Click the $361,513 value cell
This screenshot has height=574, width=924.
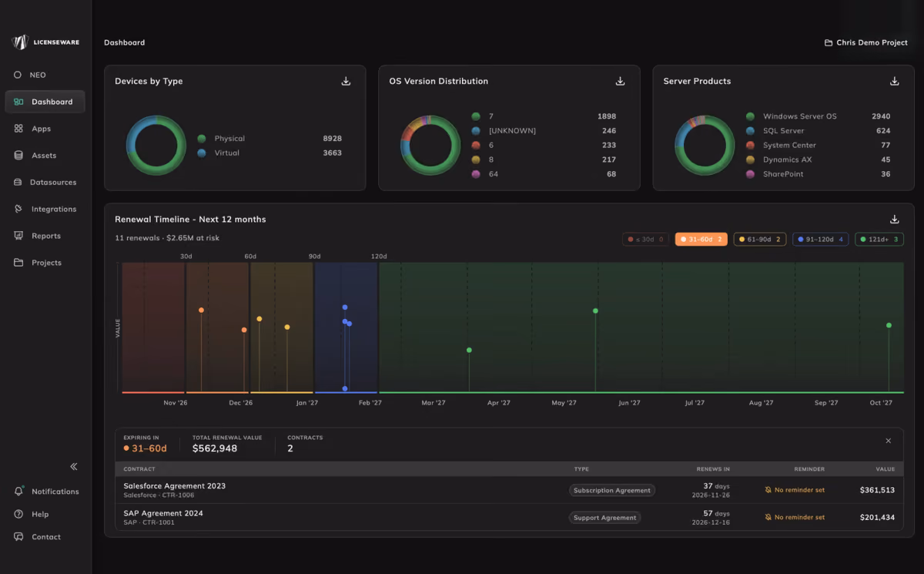pos(877,490)
